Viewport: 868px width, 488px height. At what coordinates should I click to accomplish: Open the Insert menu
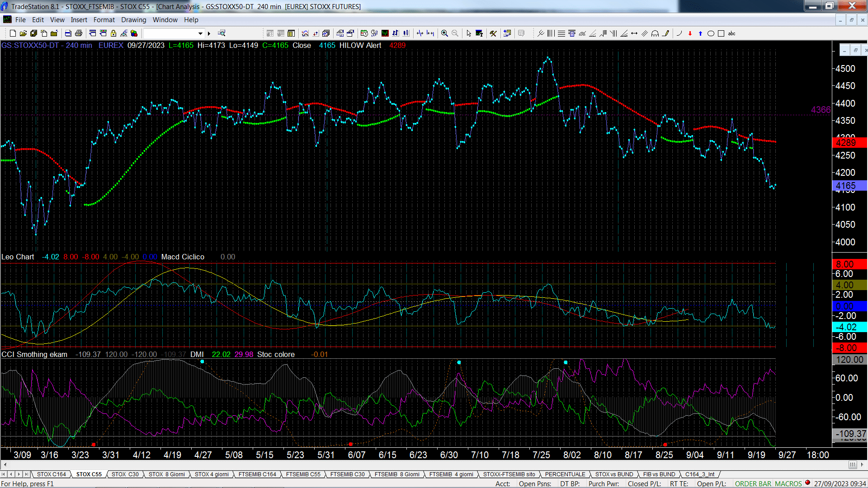click(79, 20)
